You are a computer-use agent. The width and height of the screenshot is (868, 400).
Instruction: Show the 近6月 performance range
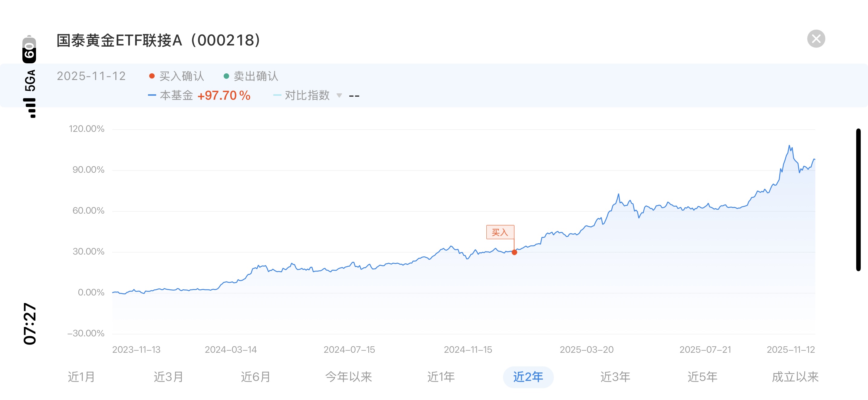pyautogui.click(x=256, y=377)
